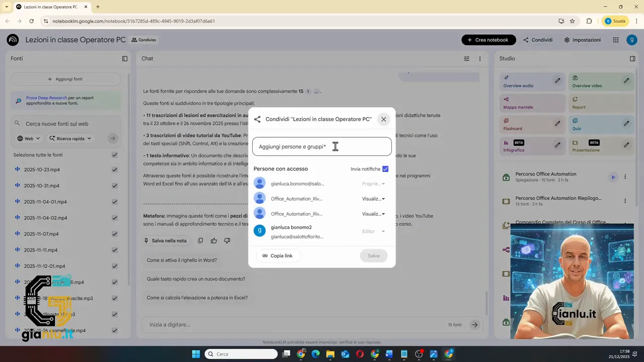The image size is (644, 362).
Task: Open Microsoft Edge from the taskbar
Action: [x=315, y=354]
